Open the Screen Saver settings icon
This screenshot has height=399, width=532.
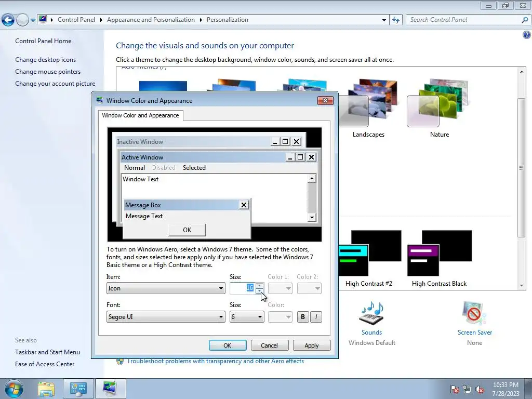pyautogui.click(x=474, y=312)
